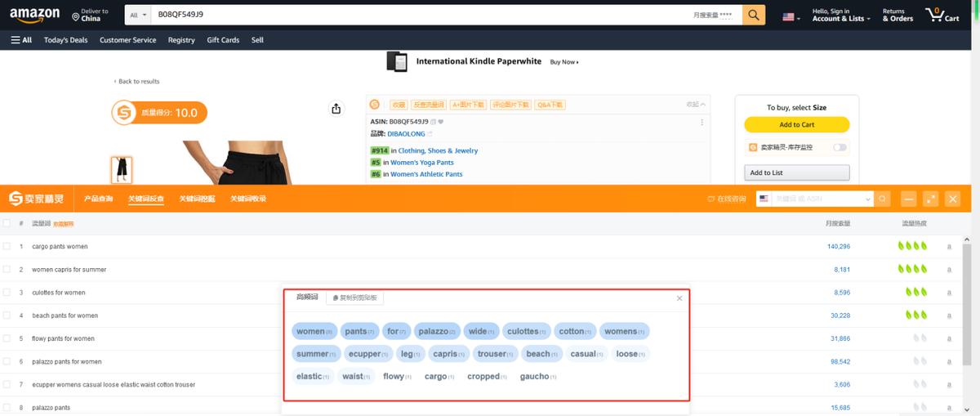Click the share icon beside the product image

coord(336,109)
